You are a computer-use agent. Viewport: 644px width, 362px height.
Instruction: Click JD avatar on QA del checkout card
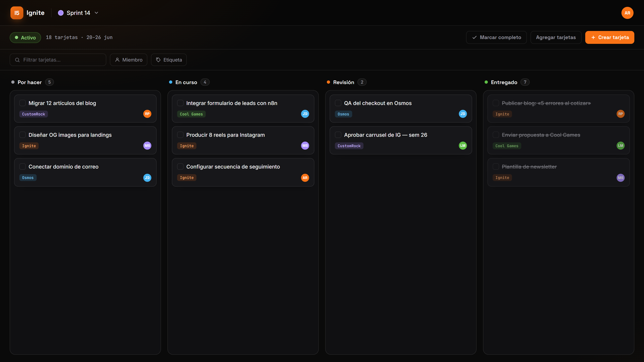(x=463, y=114)
